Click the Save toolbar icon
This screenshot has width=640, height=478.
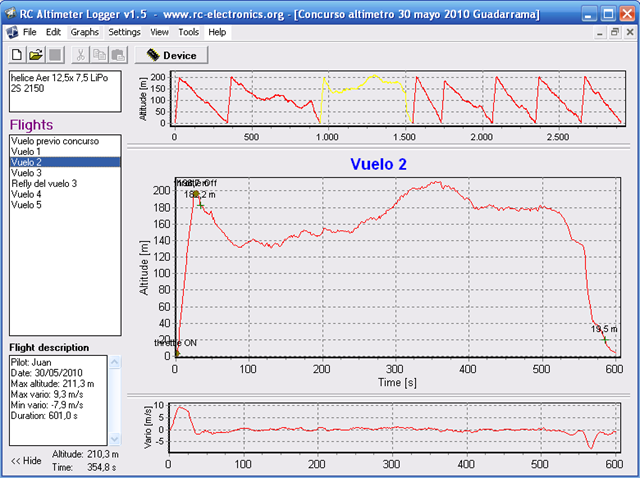tap(54, 54)
